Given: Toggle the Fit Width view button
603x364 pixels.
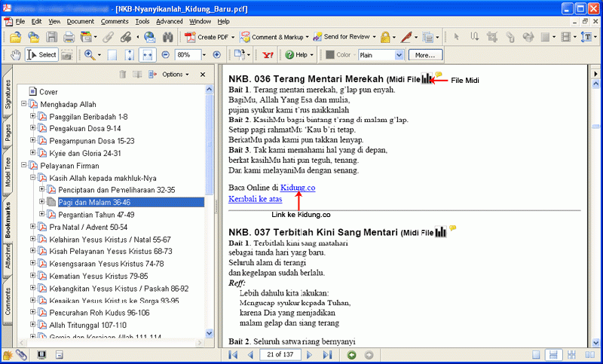Looking at the screenshot, I should click(147, 55).
